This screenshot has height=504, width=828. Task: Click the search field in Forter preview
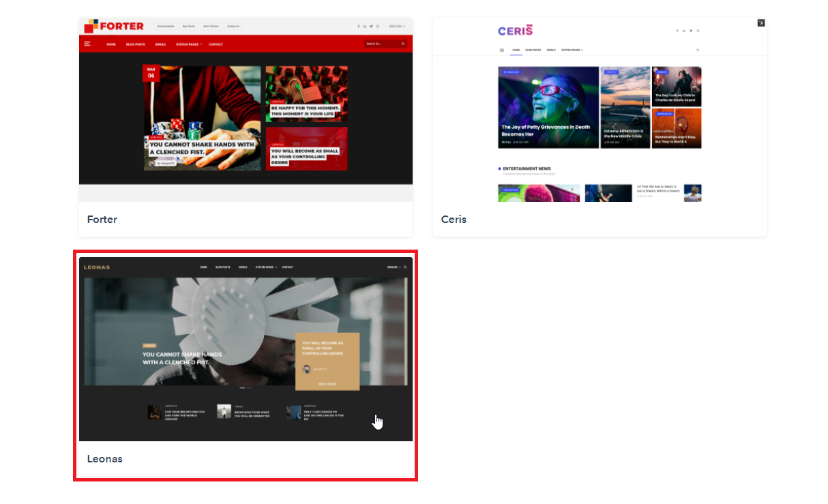click(381, 44)
